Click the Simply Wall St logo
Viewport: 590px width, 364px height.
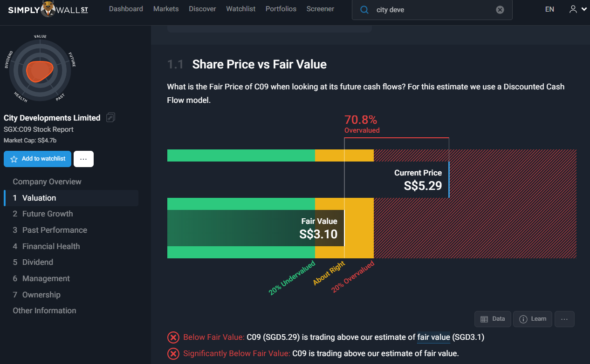[x=48, y=9]
